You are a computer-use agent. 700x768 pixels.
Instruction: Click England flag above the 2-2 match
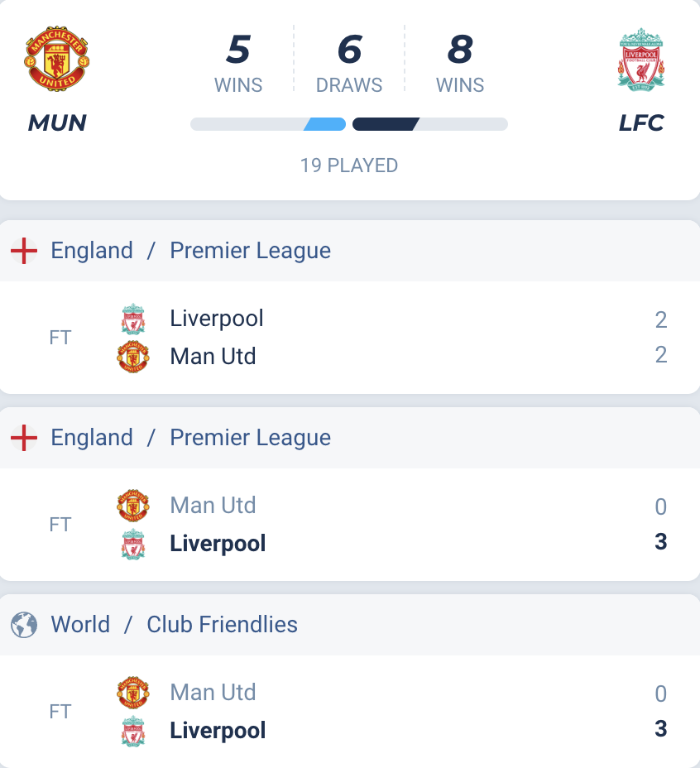coord(24,251)
